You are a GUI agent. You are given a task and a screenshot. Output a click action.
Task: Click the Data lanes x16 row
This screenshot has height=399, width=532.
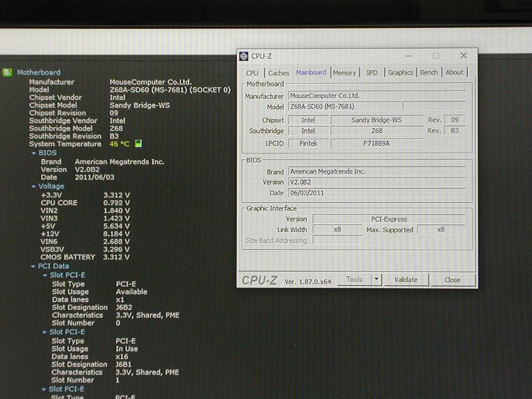pos(90,357)
